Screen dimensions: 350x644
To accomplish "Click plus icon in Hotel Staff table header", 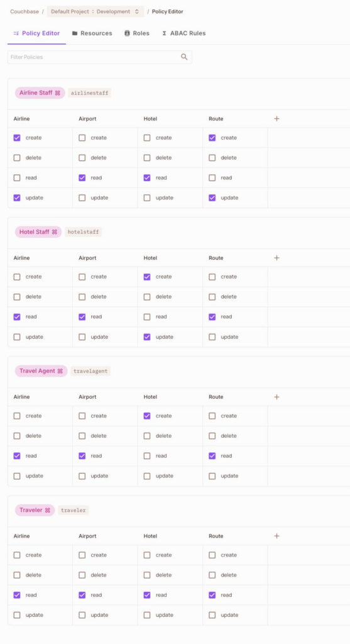I will [276, 258].
